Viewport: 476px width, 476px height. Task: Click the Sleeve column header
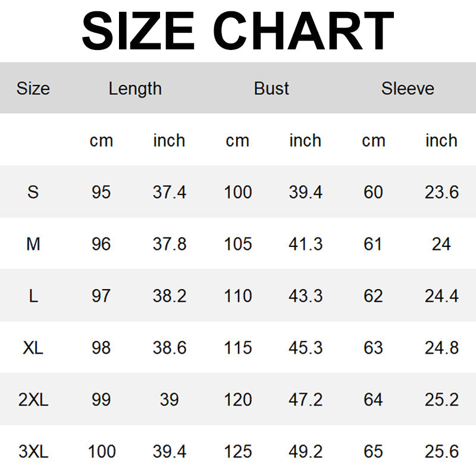pos(408,89)
